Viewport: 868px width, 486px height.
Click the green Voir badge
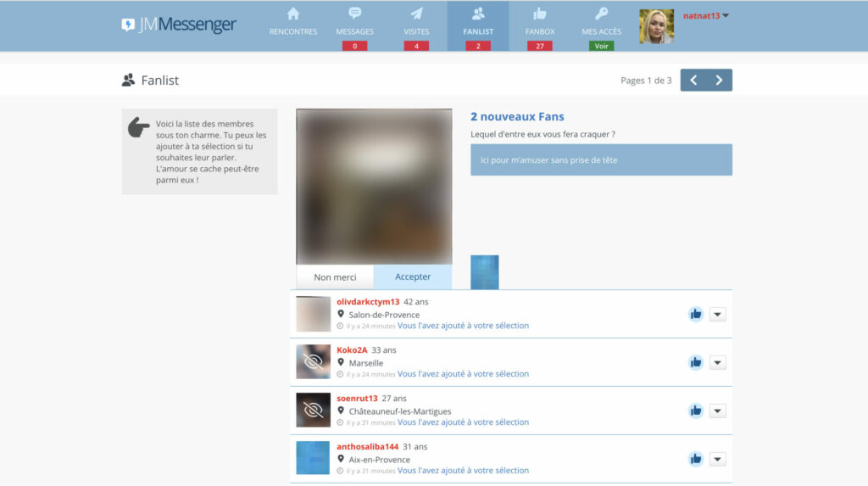(601, 46)
